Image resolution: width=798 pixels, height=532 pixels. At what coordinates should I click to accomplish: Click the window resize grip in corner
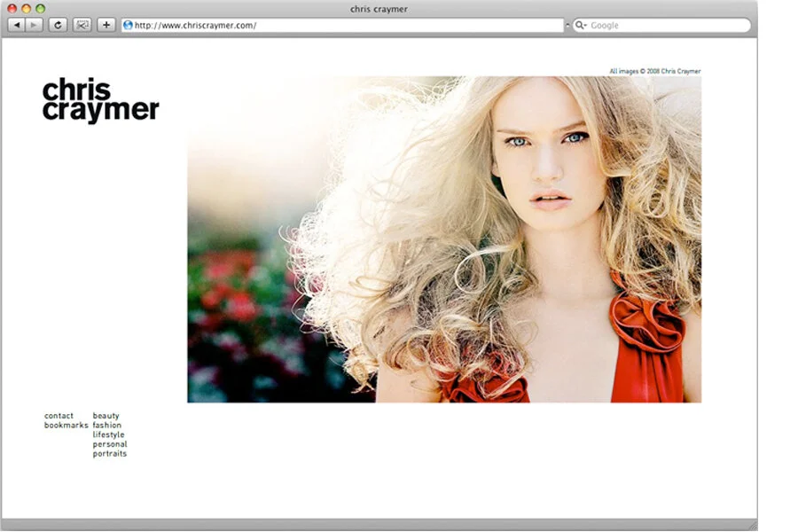752,525
